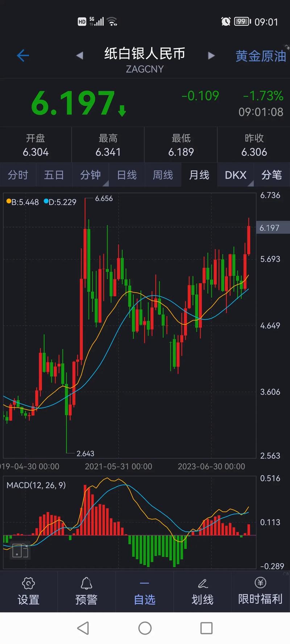
Task: Toggle landscape rotate icon in MACD panel
Action: tap(20, 551)
